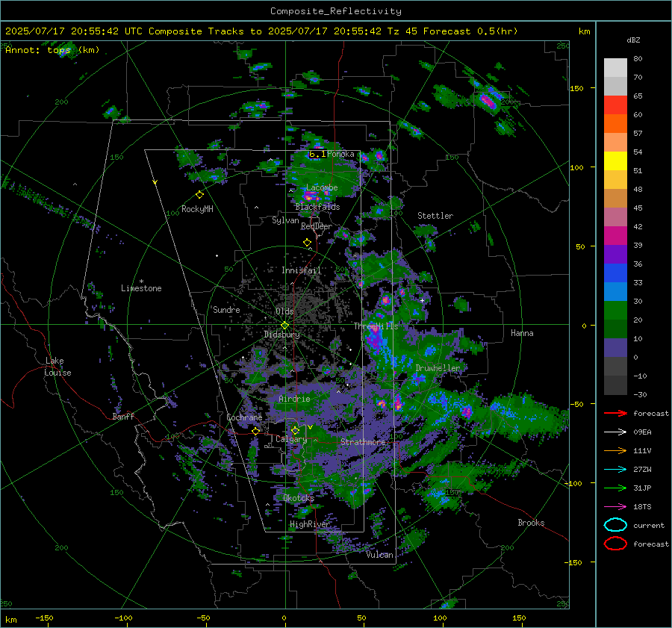The image size is (672, 628).
Task: Click the yellow radar center marker near Olds
Action: (x=284, y=325)
